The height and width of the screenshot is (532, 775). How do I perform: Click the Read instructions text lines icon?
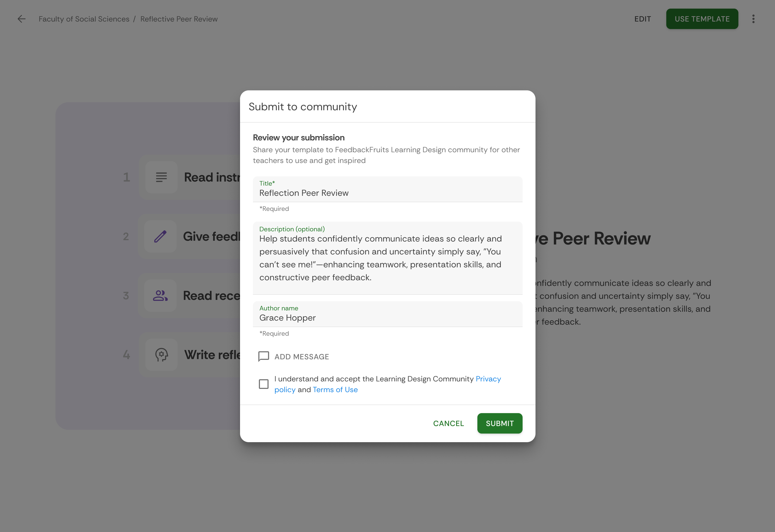[x=161, y=177]
